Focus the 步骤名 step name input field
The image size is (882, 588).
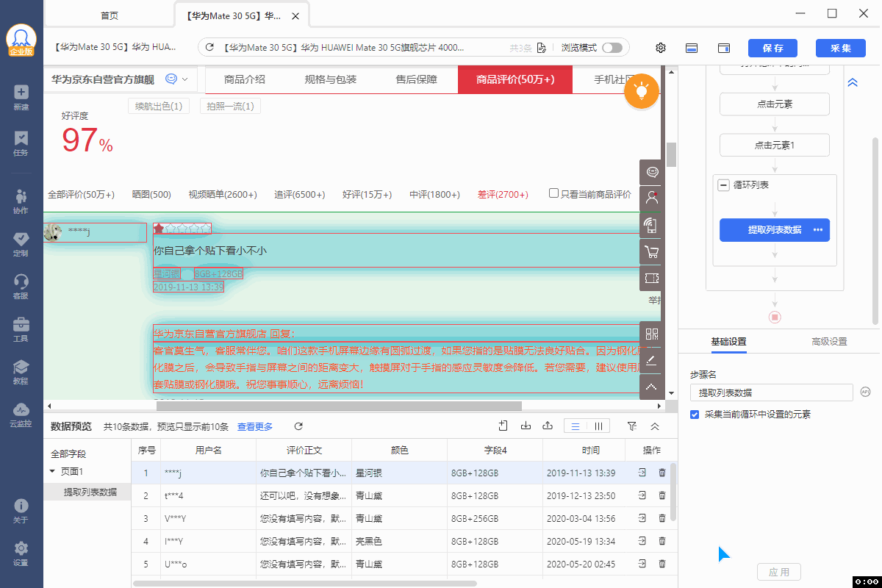click(x=772, y=392)
